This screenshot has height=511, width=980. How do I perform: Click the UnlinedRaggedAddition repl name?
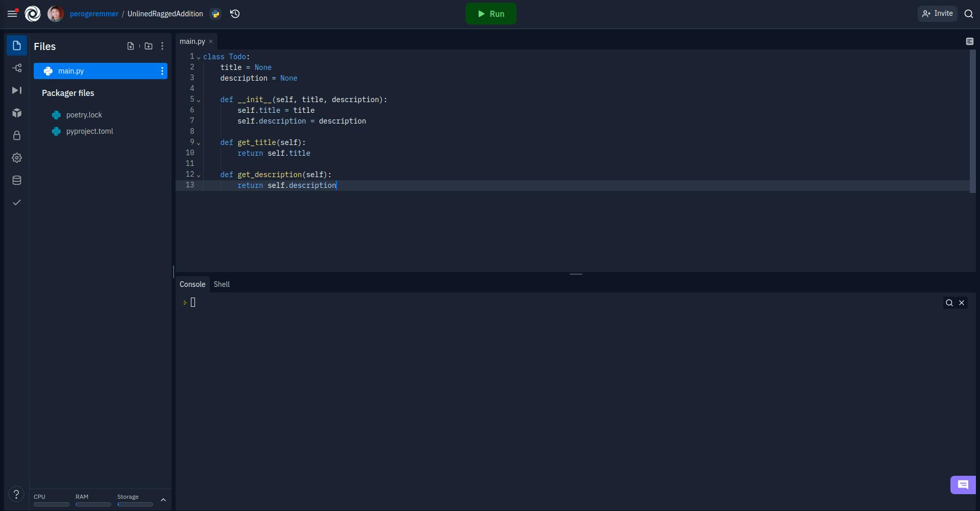pyautogui.click(x=165, y=14)
